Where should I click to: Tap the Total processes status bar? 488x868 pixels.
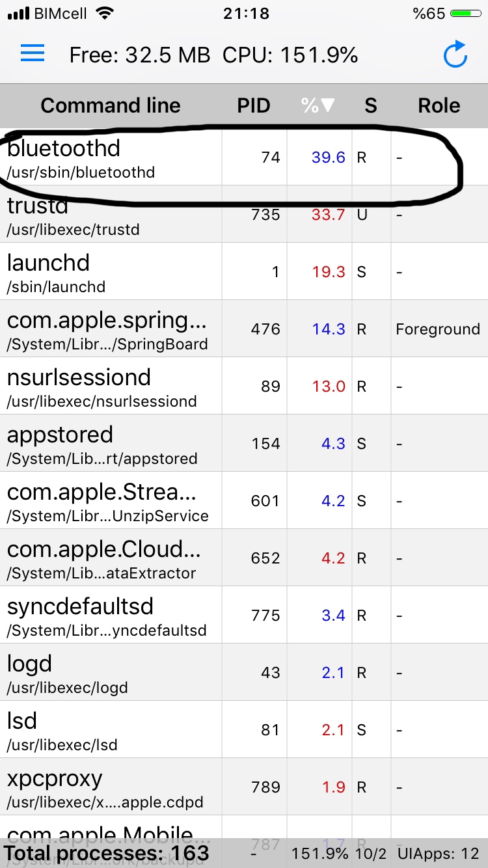tap(107, 853)
